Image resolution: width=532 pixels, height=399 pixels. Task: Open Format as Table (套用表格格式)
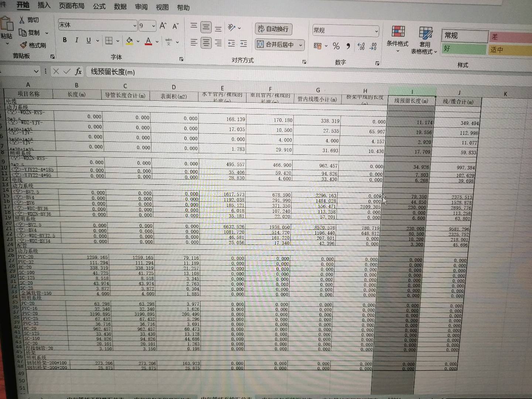(424, 40)
